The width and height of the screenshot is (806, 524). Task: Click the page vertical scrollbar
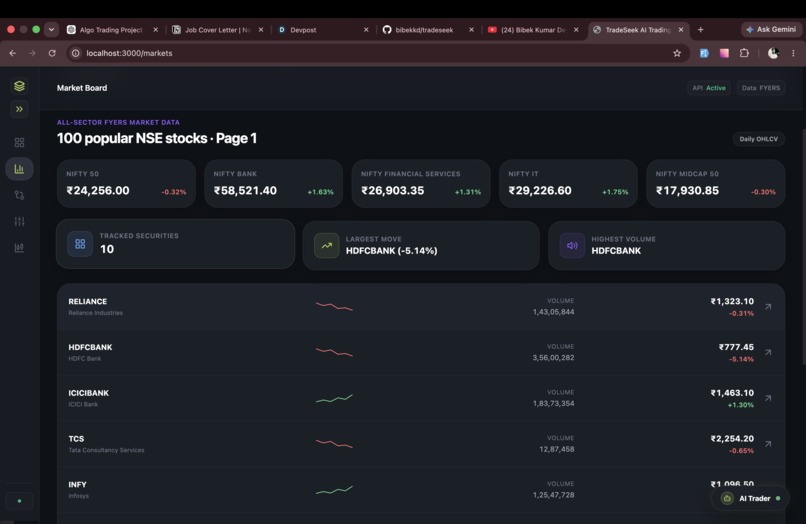(803, 247)
